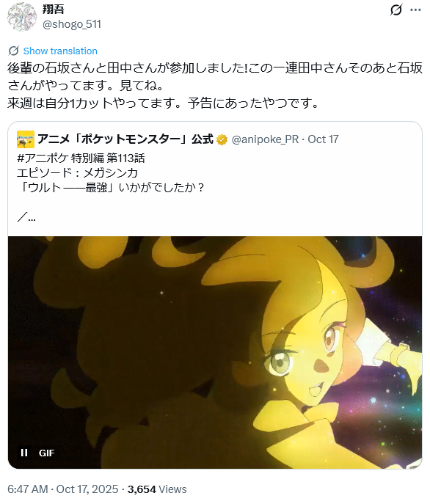The height and width of the screenshot is (504, 430).
Task: Click the anipoke_PR yellow profile avatar
Action: point(26,139)
